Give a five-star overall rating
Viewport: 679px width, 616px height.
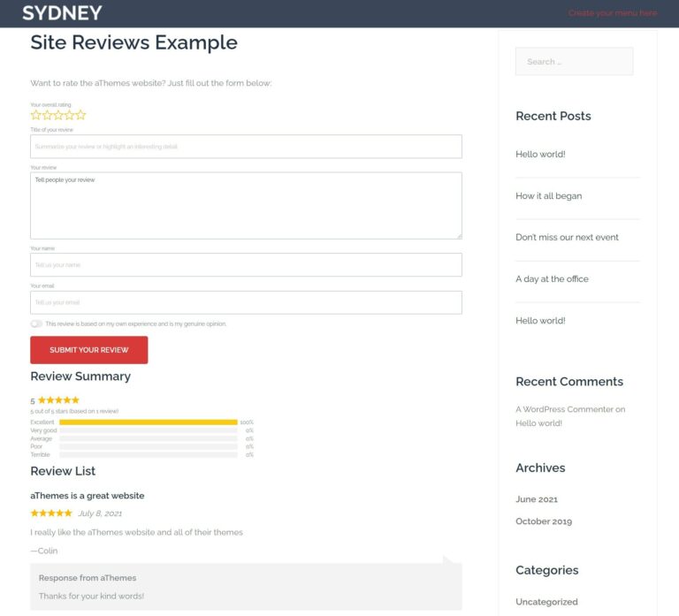pyautogui.click(x=80, y=115)
